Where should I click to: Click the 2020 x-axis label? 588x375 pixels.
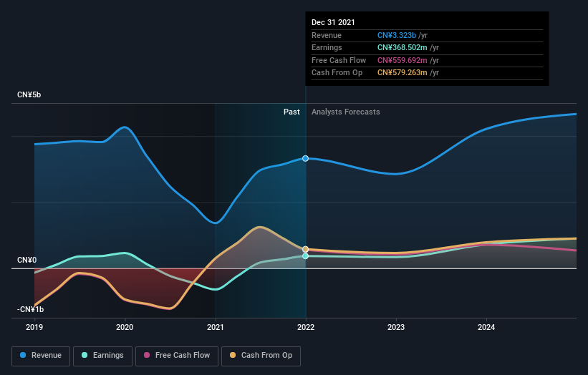pos(125,327)
